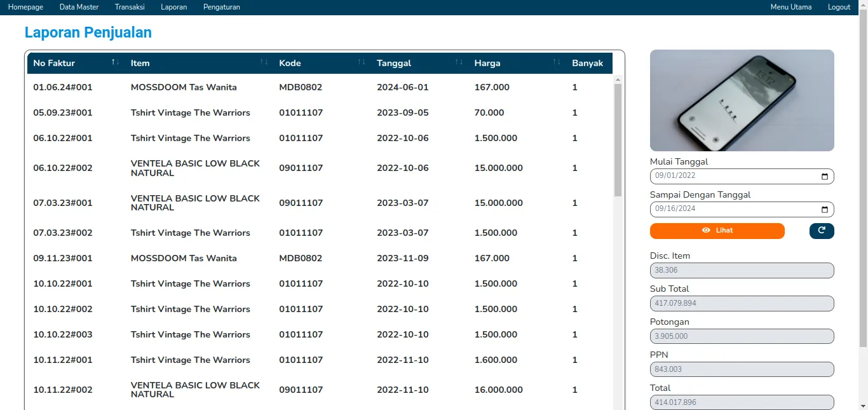
Task: Click the Logout link
Action: [839, 7]
